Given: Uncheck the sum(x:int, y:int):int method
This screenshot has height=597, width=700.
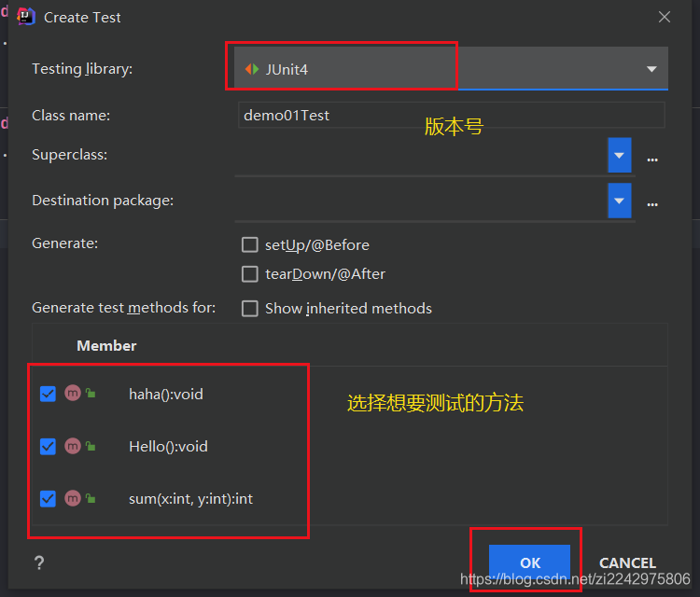Looking at the screenshot, I should coord(48,499).
